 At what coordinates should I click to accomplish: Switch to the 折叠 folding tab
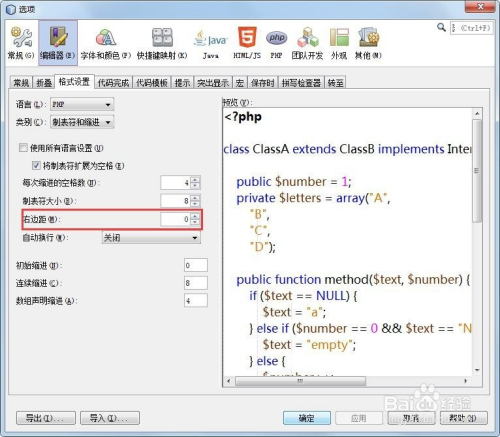[44, 82]
